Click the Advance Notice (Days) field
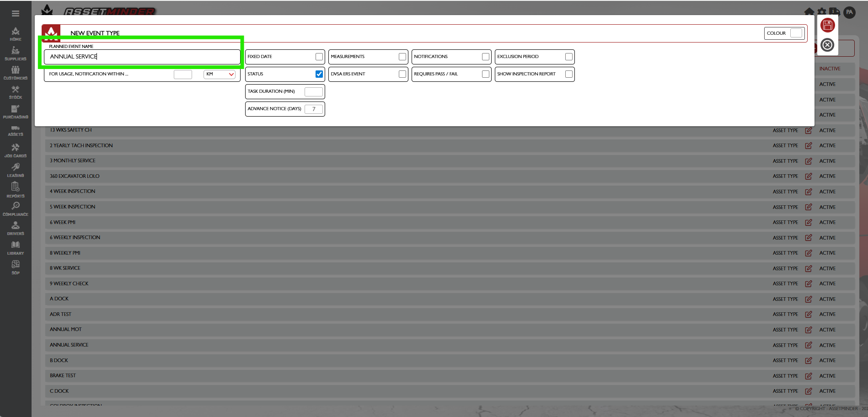 click(x=313, y=109)
